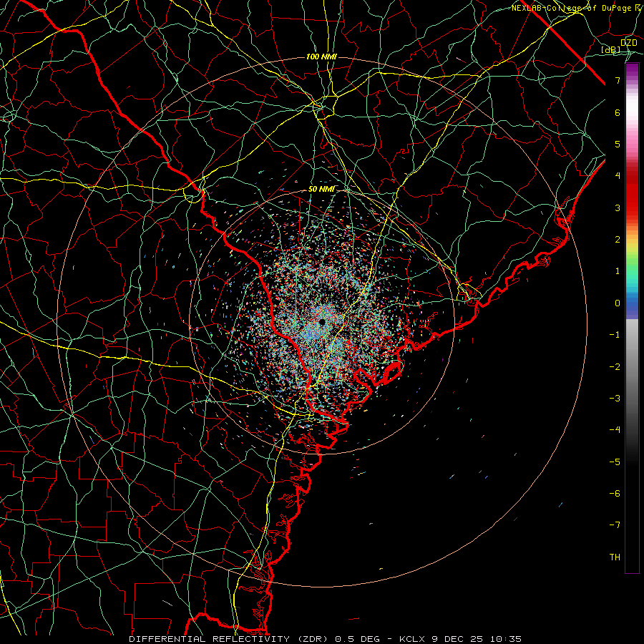Select the -1 value on the color scale

click(615, 335)
